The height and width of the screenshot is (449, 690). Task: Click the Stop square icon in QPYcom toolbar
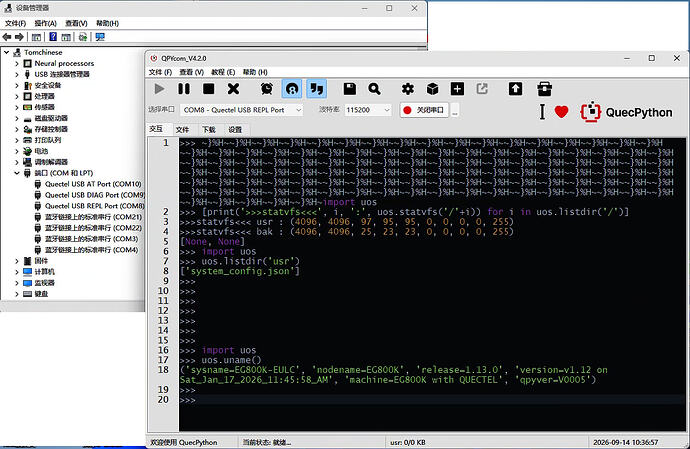click(209, 89)
